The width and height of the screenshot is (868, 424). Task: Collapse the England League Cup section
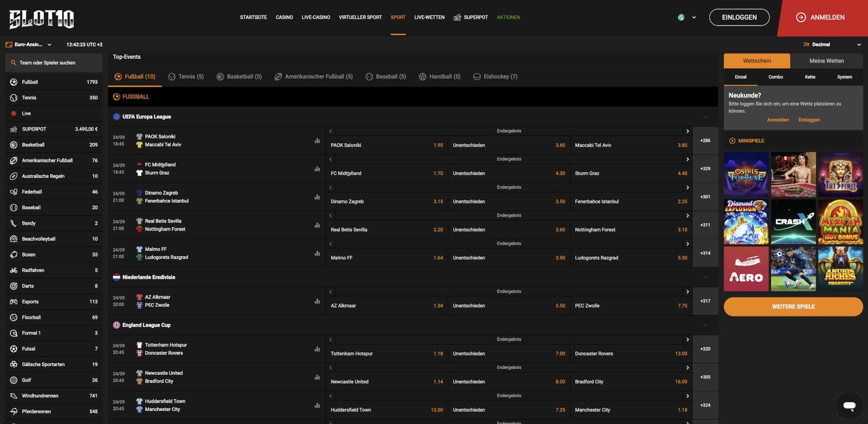pos(705,325)
